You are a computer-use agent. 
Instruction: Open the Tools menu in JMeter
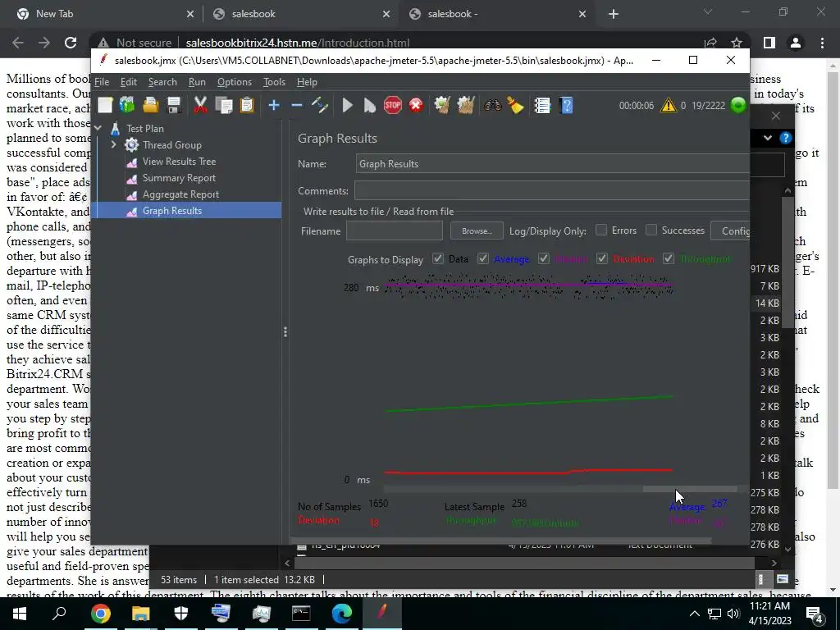click(x=274, y=82)
